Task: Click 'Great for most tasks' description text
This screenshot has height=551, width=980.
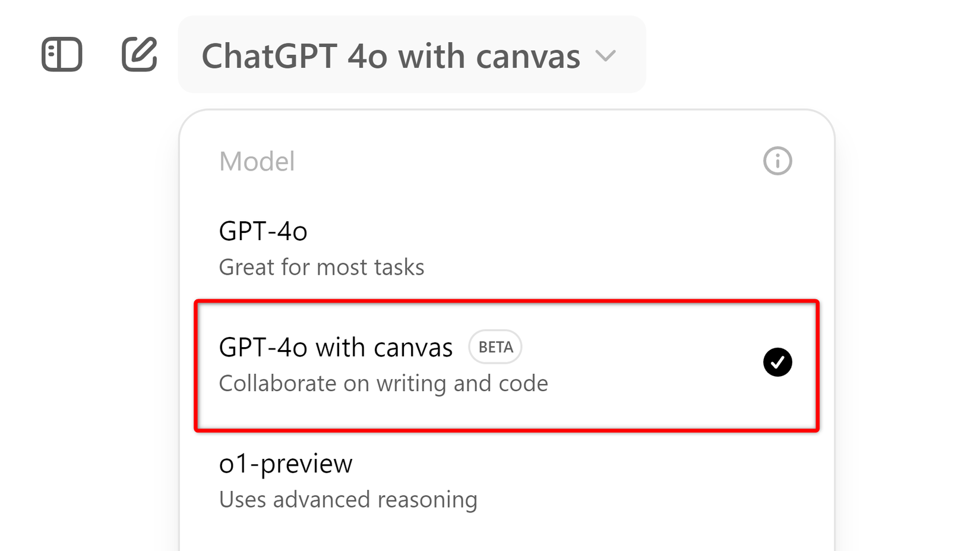Action: point(321,267)
